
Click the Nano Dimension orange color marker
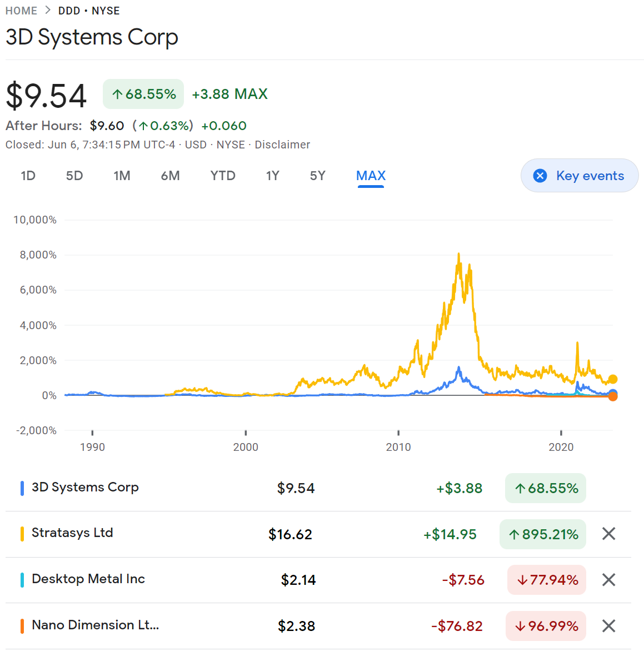22,626
